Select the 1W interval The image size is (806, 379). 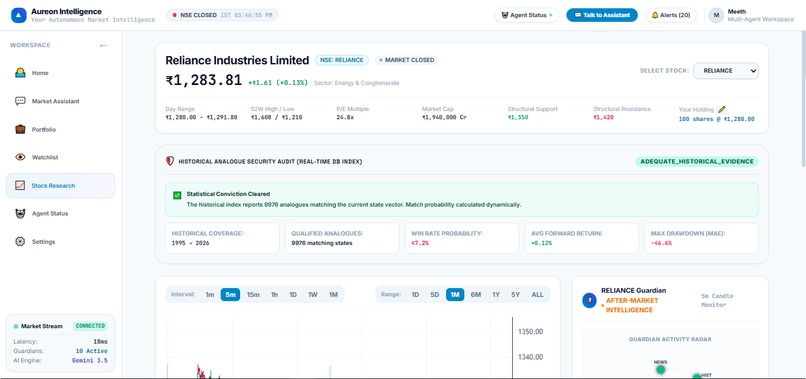(x=313, y=295)
